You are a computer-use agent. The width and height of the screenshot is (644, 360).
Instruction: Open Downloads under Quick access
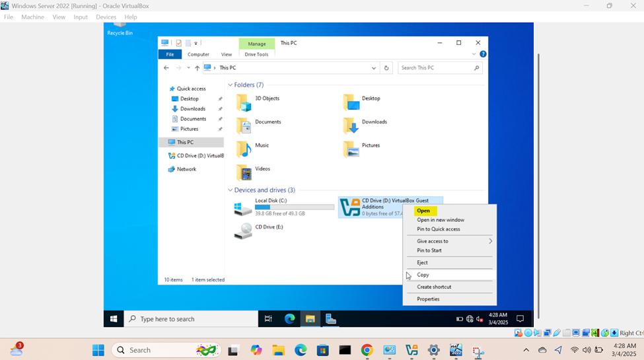[193, 109]
